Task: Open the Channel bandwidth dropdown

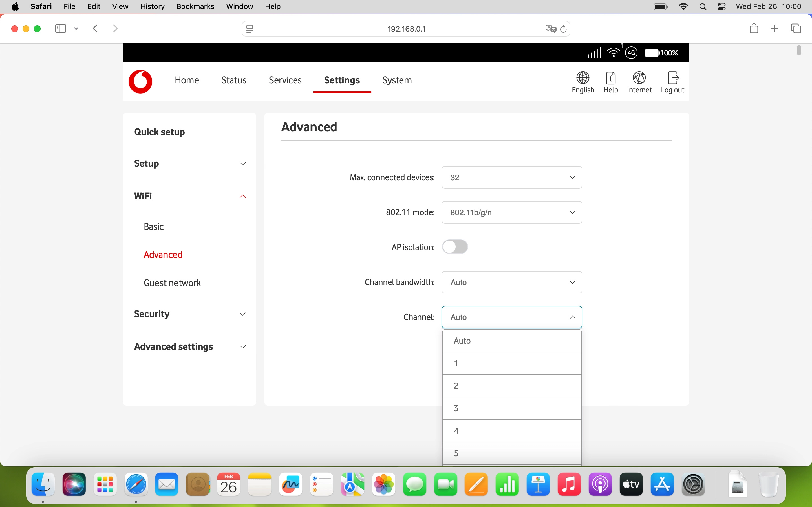Action: click(x=511, y=282)
